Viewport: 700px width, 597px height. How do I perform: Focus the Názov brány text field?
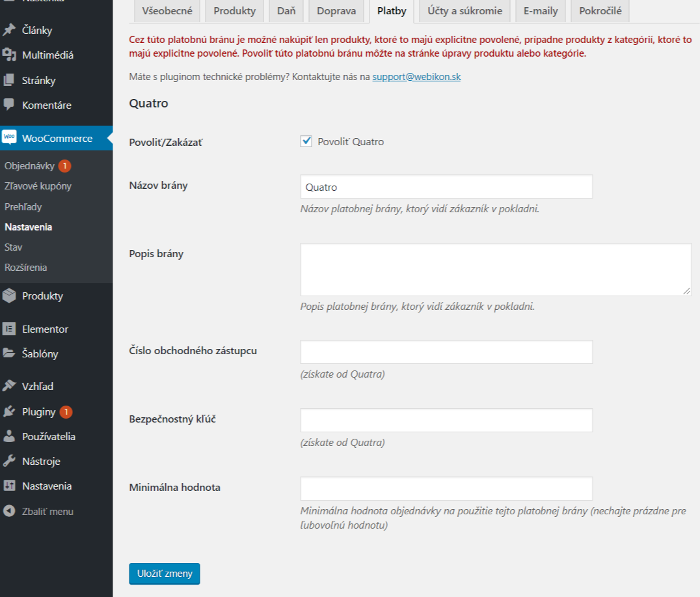pos(446,187)
